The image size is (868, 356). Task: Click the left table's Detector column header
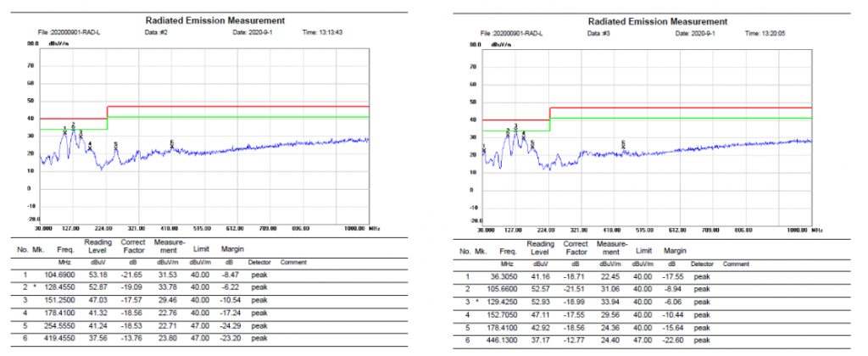click(x=259, y=263)
